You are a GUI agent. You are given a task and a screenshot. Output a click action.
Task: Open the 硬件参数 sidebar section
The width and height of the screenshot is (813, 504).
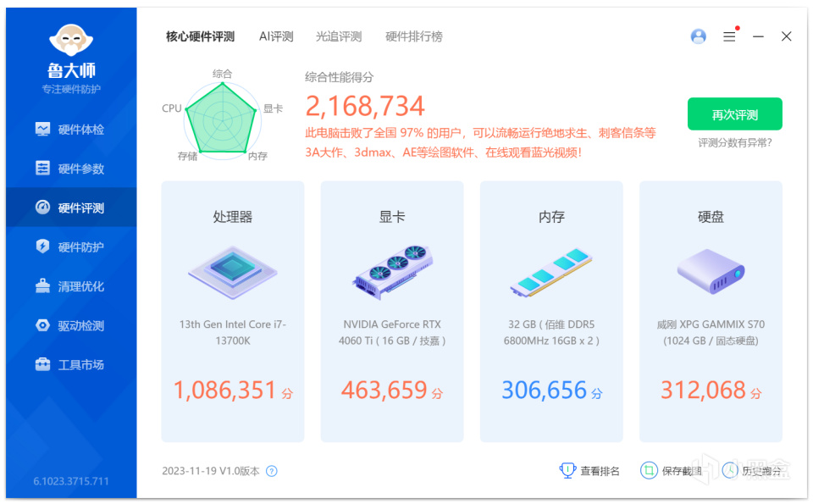(71, 169)
